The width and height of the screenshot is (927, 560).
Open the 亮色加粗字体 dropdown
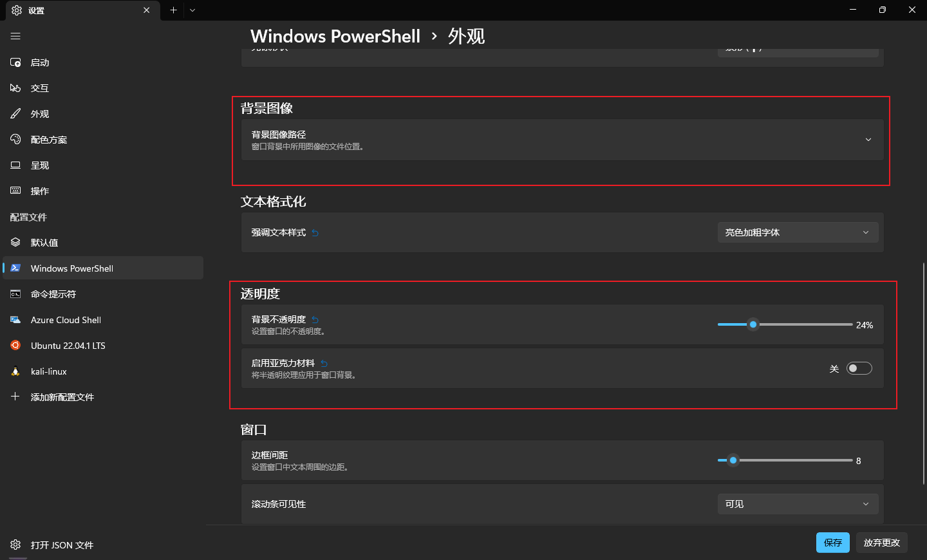[x=797, y=232]
